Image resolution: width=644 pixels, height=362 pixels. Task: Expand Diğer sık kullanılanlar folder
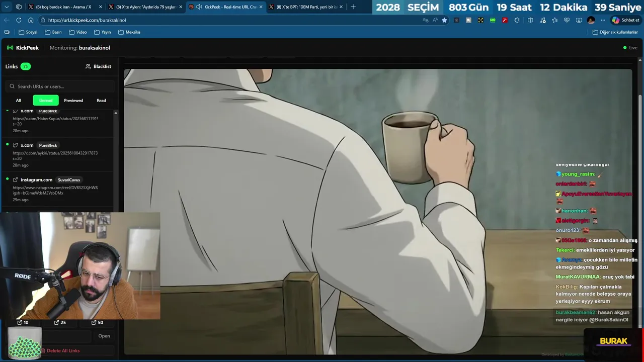[615, 32]
